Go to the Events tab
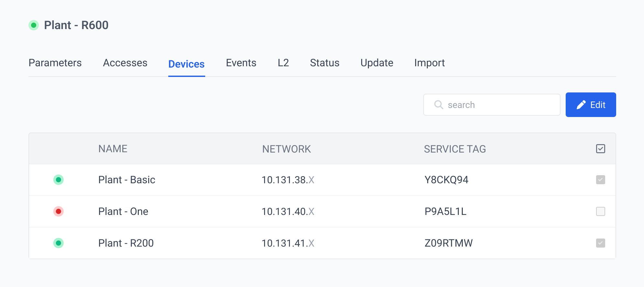Viewport: 644px width, 287px height. click(x=241, y=63)
